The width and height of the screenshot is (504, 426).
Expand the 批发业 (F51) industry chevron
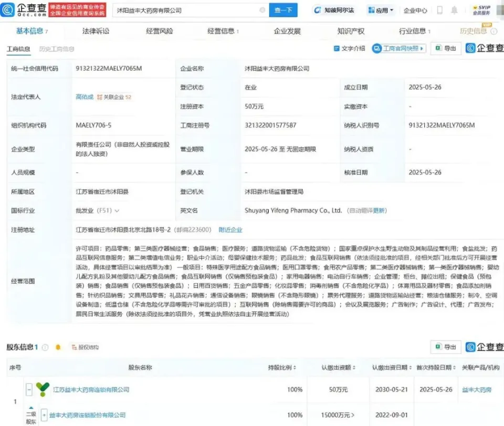[x=117, y=211]
